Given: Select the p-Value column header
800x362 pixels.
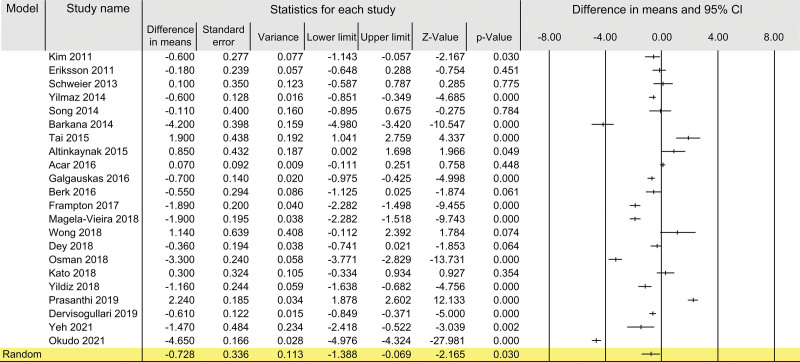Looking at the screenshot, I should tap(494, 37).
